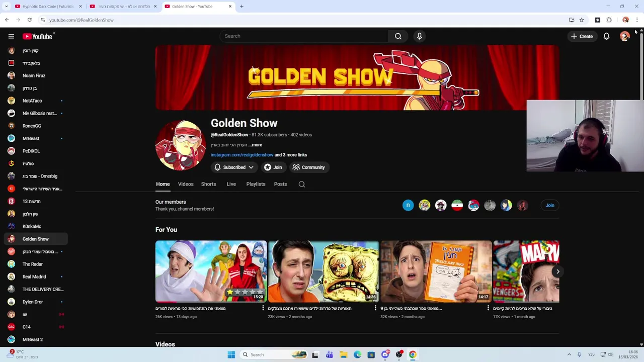
Task: Open the tab search dropdown arrow
Action: [6, 6]
